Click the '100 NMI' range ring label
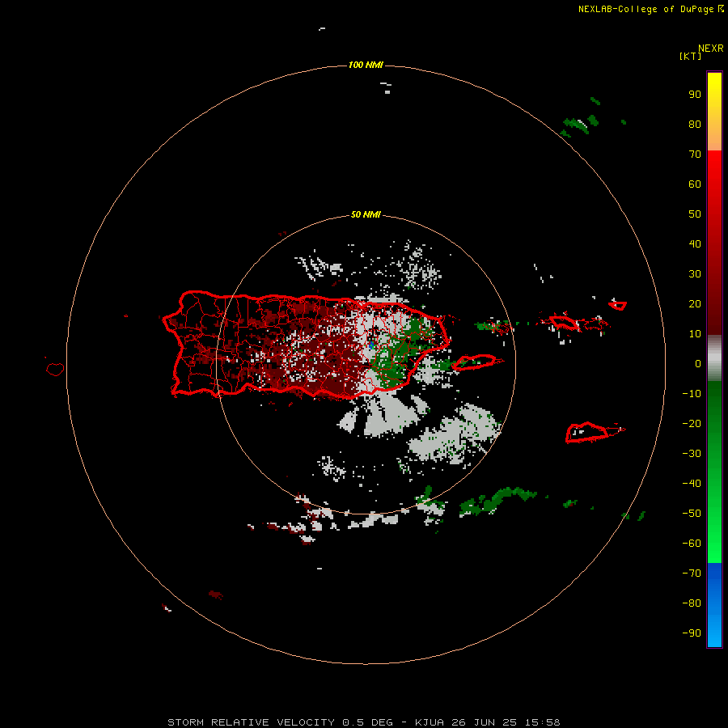The image size is (728, 728). coord(366,65)
